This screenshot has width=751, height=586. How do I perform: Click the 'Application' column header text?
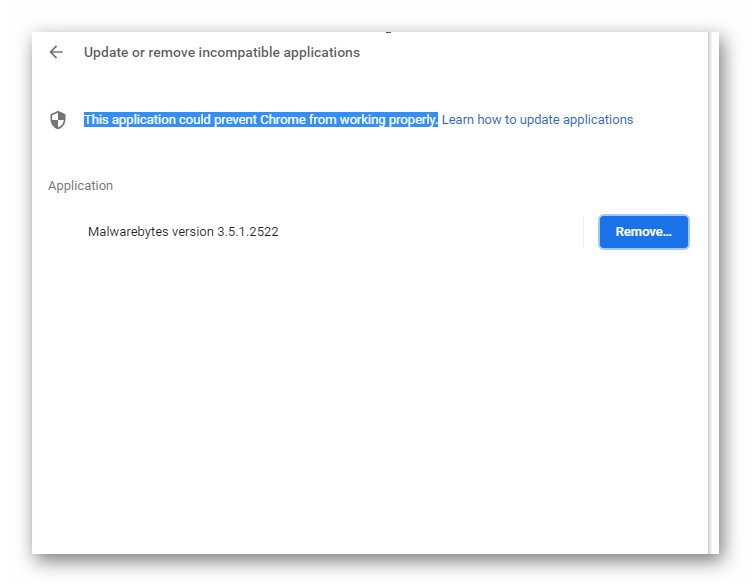coord(80,185)
